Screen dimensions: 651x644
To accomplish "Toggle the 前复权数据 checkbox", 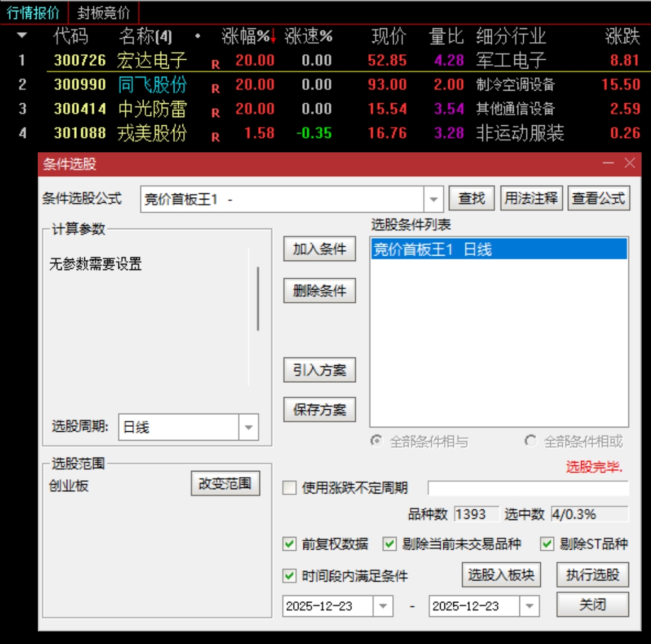I will pos(290,543).
